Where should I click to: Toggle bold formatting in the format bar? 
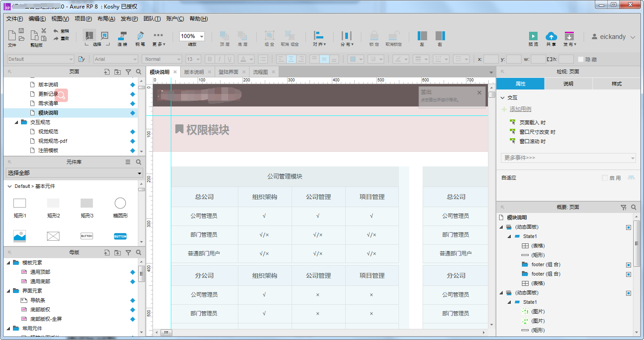pyautogui.click(x=209, y=59)
